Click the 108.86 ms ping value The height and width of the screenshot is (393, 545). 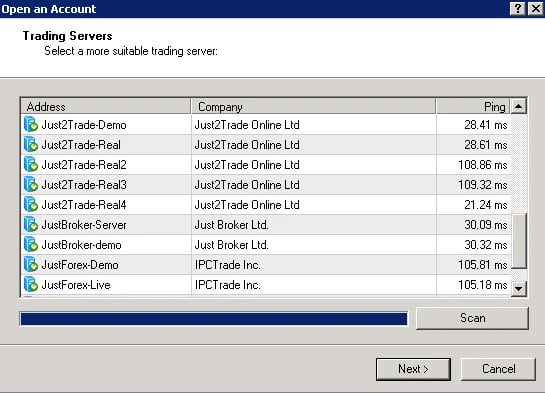(482, 165)
